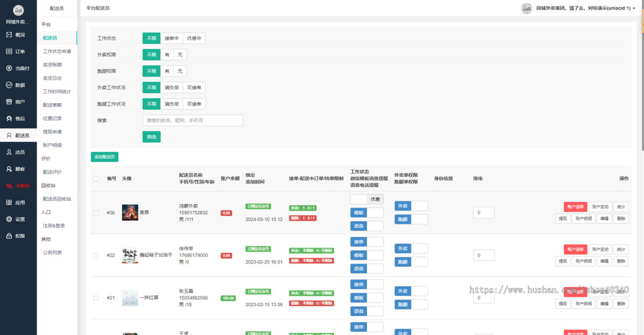
Task: Open 提现申请 in the submenu
Action: [x=53, y=132]
